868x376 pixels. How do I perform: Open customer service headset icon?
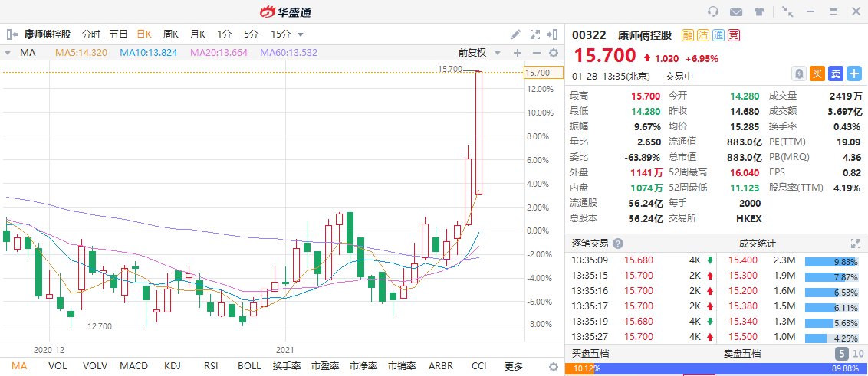714,11
